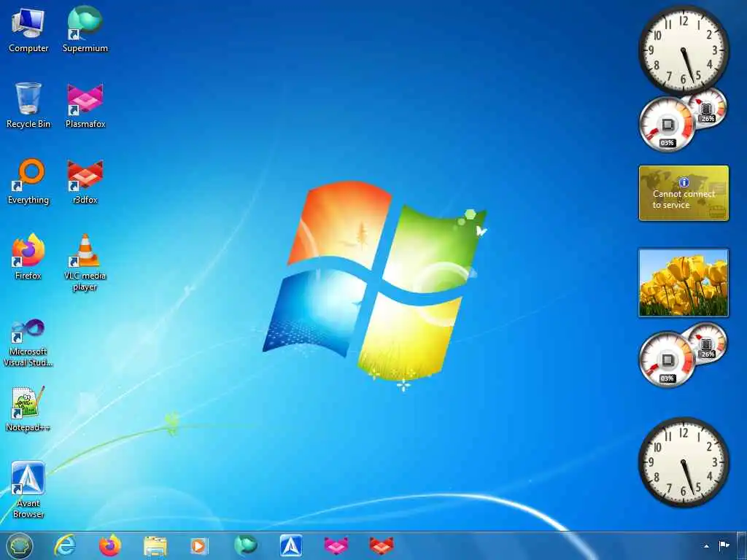The height and width of the screenshot is (560, 747).
Task: Click the top clock gadget
Action: tap(684, 50)
